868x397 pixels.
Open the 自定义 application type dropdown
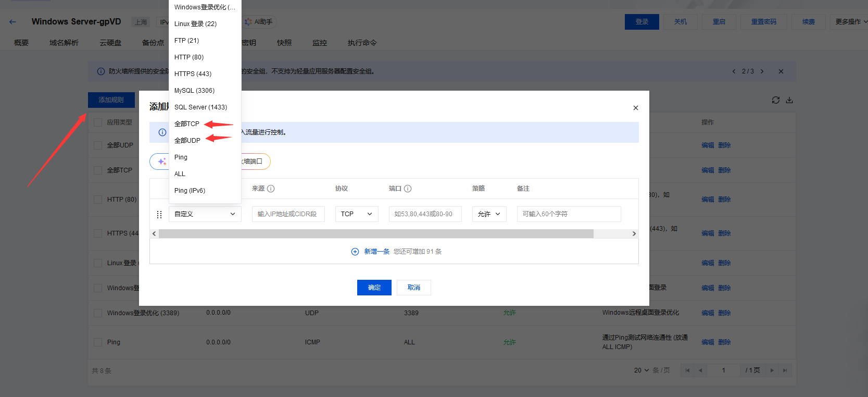coord(205,214)
